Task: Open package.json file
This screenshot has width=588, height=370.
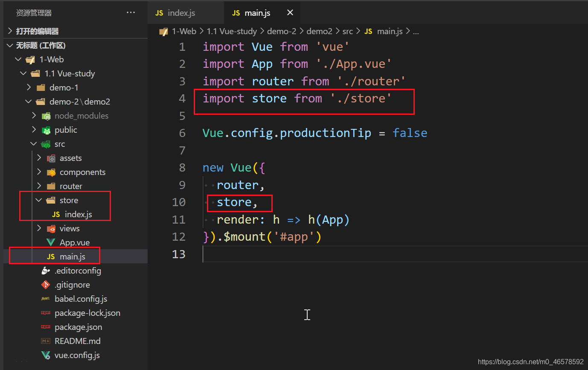Action: coord(79,327)
